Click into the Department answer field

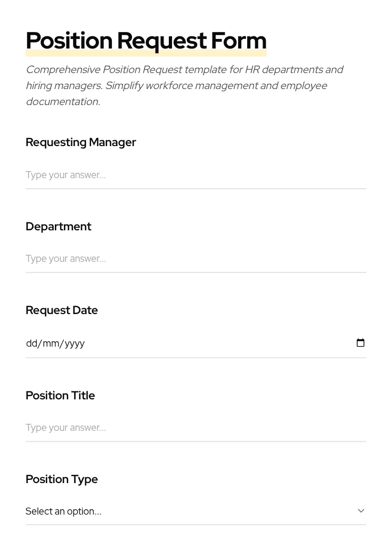(195, 259)
